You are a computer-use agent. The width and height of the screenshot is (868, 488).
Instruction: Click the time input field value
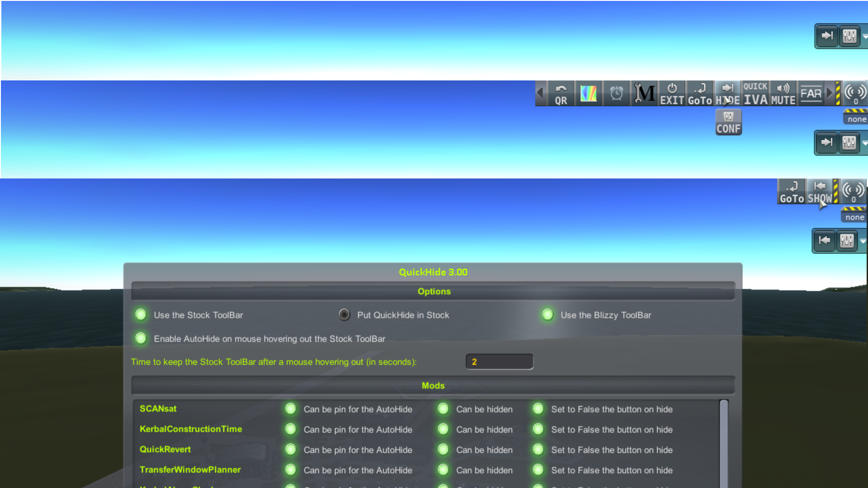[x=500, y=361]
